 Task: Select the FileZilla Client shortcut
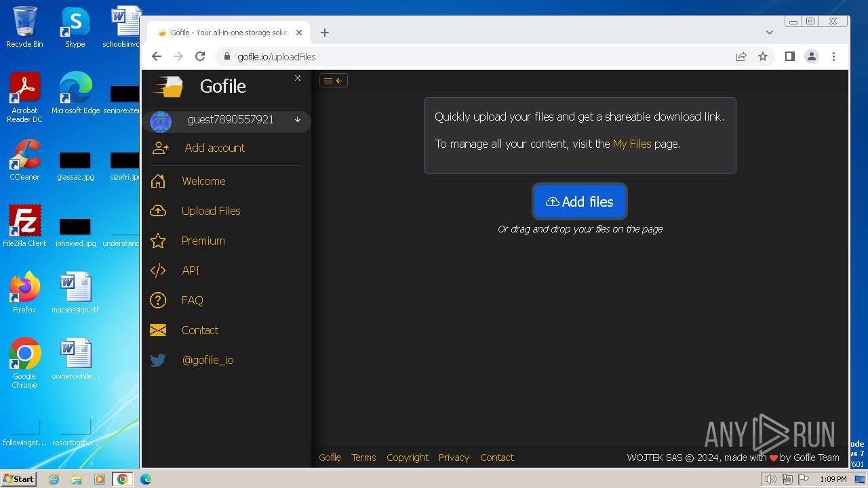point(24,226)
